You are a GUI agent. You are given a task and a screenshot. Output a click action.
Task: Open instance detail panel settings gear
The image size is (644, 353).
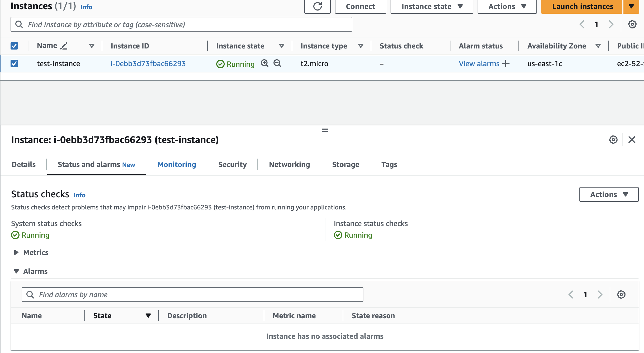click(613, 140)
